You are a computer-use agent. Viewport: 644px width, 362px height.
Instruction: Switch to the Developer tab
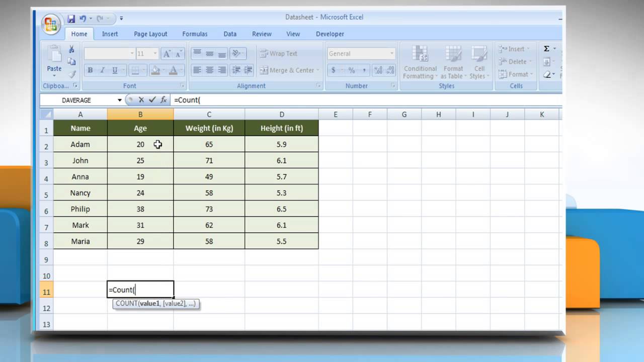[x=330, y=34]
